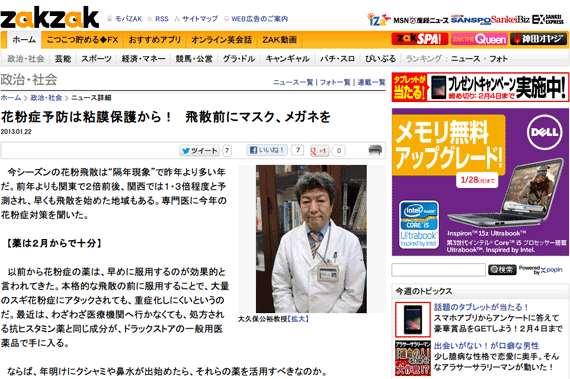Click アラサーサラリーマン topic thumbnail
Screen dimensions: 570x379
pyautogui.click(x=413, y=358)
